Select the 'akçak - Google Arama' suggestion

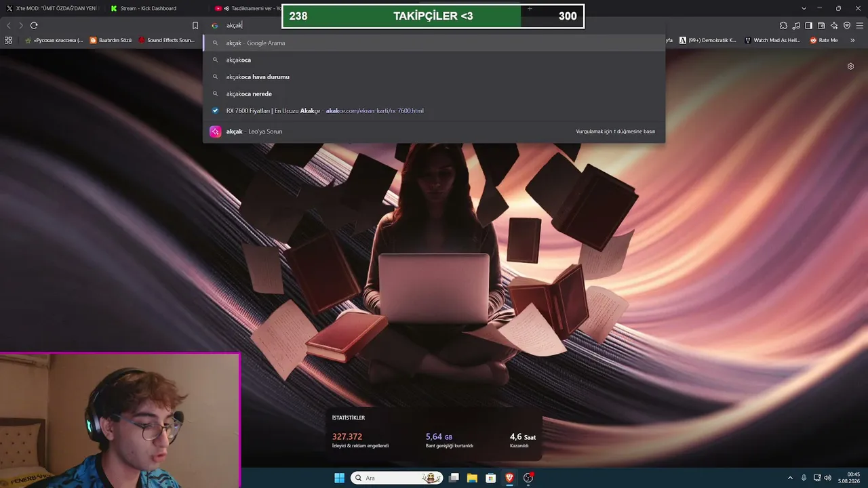(x=434, y=43)
